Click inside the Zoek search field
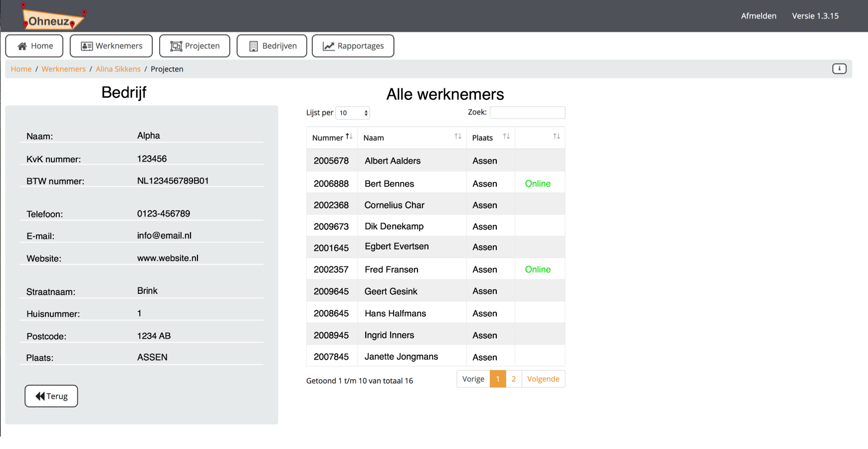The image size is (868, 449). point(527,112)
